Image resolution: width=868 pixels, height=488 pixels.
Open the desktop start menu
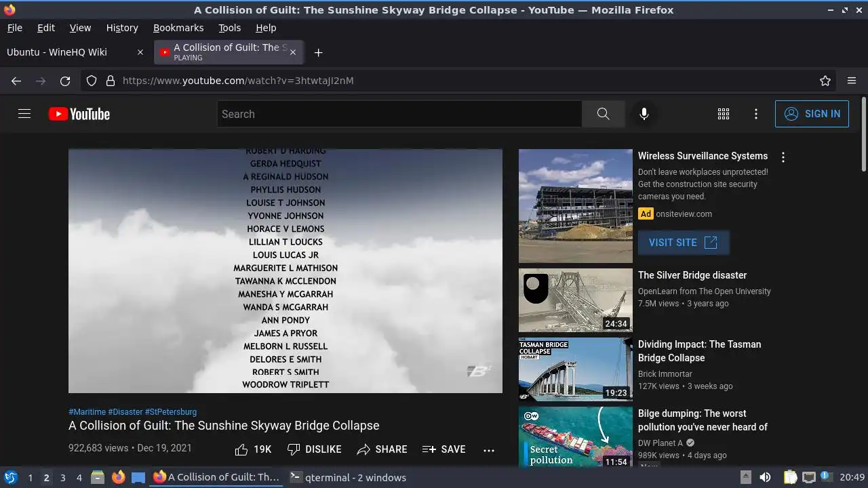[x=10, y=477]
